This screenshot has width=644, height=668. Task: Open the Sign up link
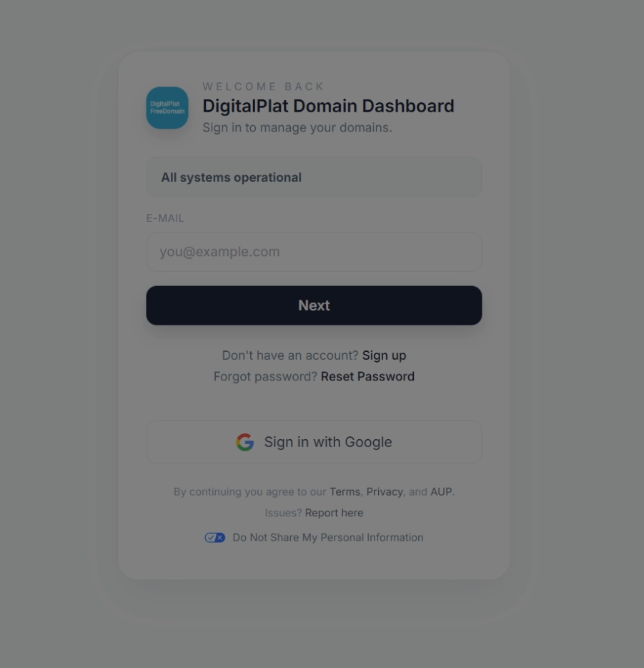coord(384,355)
